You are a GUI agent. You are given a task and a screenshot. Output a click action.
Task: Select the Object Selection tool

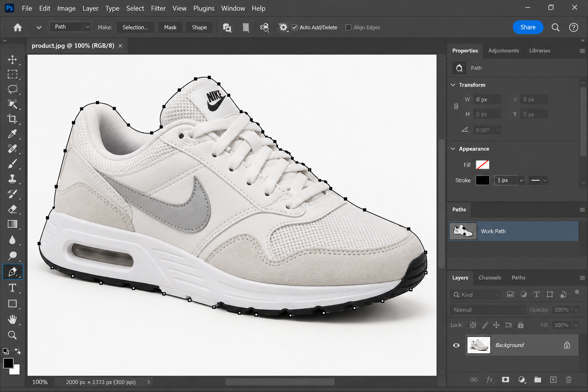(x=12, y=104)
